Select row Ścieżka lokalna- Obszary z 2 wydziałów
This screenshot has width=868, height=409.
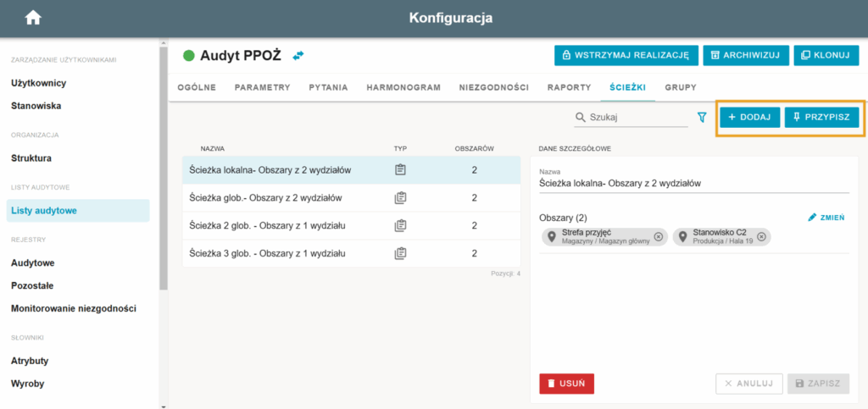pos(352,169)
